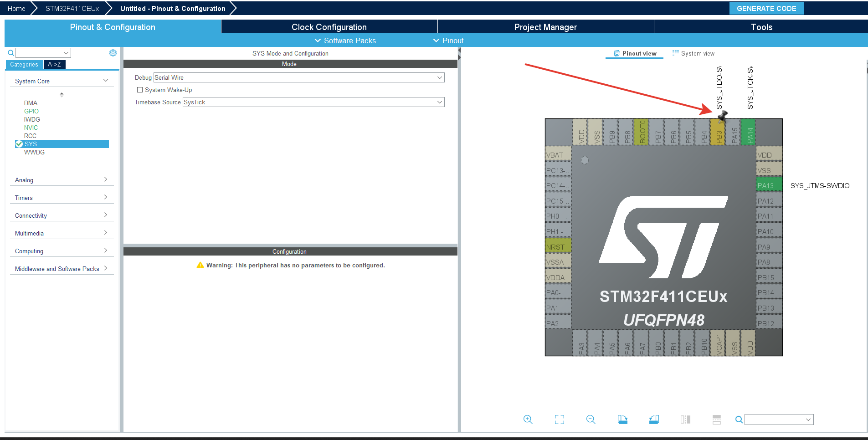Viewport: 868px width, 440px height.
Task: Open the Debug mode dropdown
Action: pyautogui.click(x=298, y=78)
